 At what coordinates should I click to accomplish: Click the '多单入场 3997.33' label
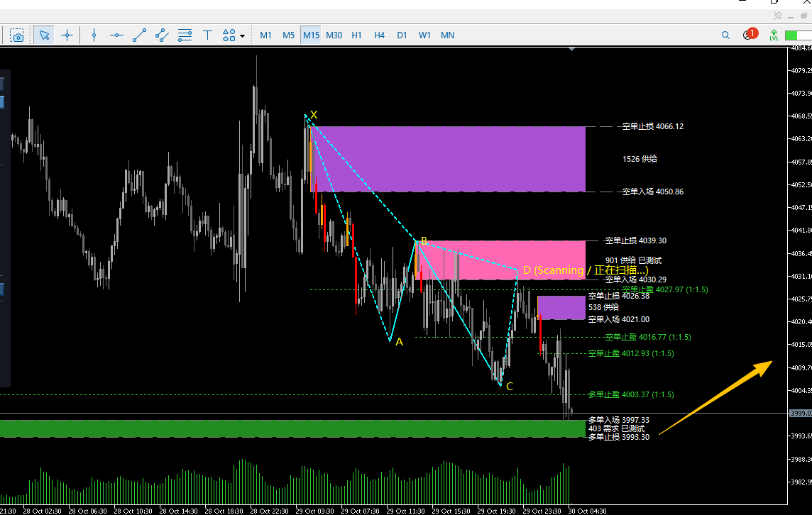(x=619, y=420)
